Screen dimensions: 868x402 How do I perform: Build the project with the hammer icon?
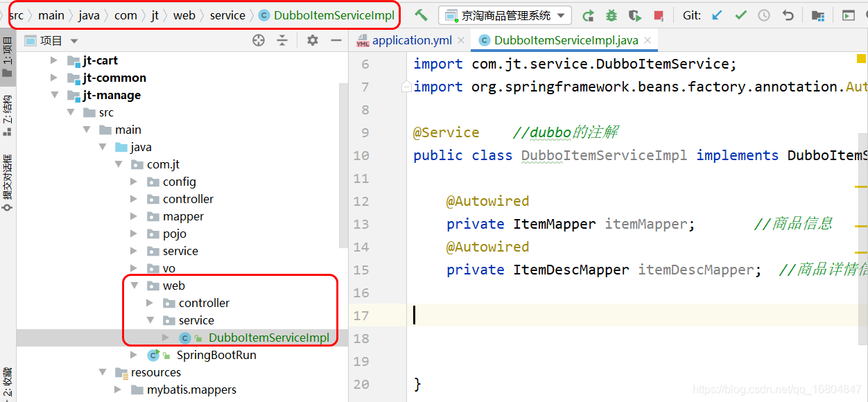pyautogui.click(x=421, y=15)
